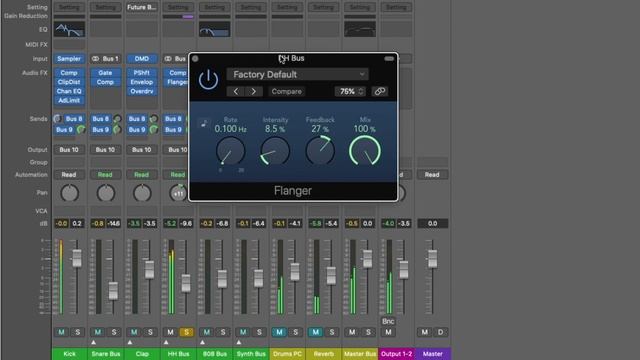640x360 pixels.
Task: Open the 808 Bus EQ thumbnail
Action: [215, 29]
